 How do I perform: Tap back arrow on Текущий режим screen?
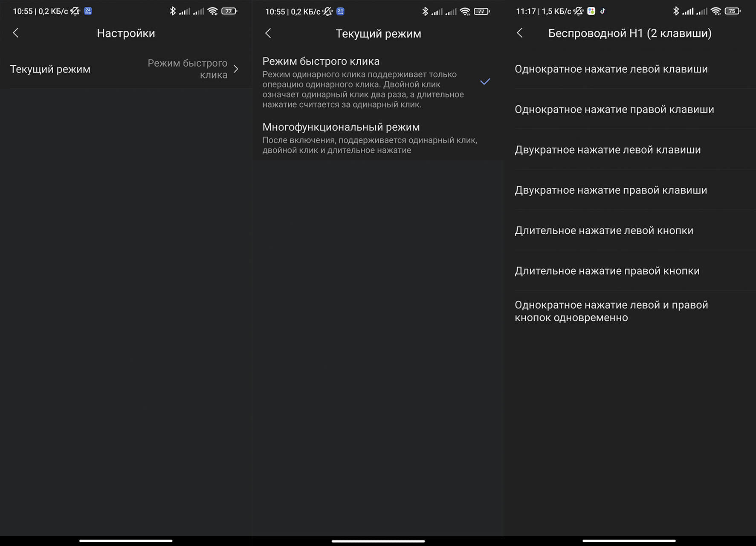(268, 33)
